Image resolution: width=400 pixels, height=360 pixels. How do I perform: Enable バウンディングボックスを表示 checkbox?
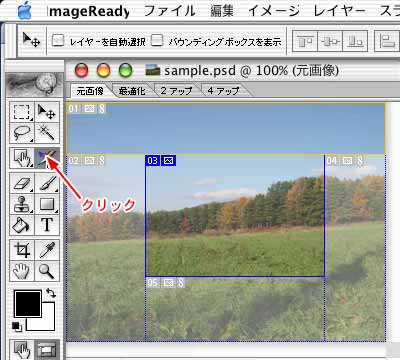pyautogui.click(x=157, y=41)
